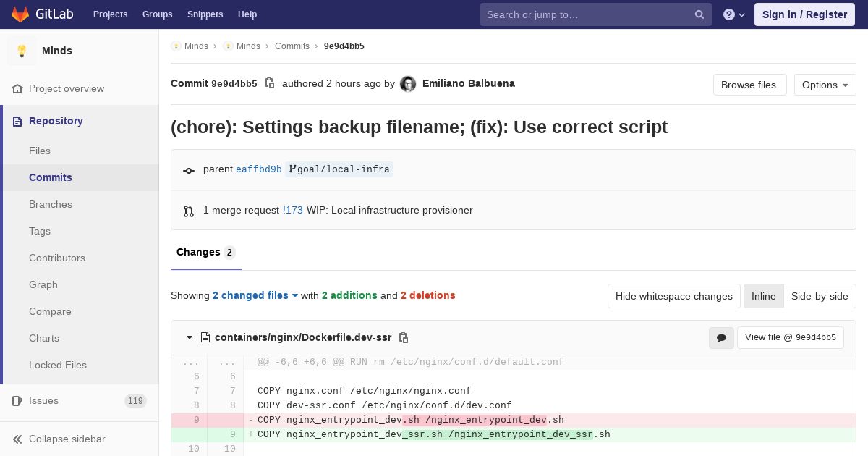Image resolution: width=868 pixels, height=456 pixels.
Task: Open merge request !173 link
Action: [x=293, y=210]
